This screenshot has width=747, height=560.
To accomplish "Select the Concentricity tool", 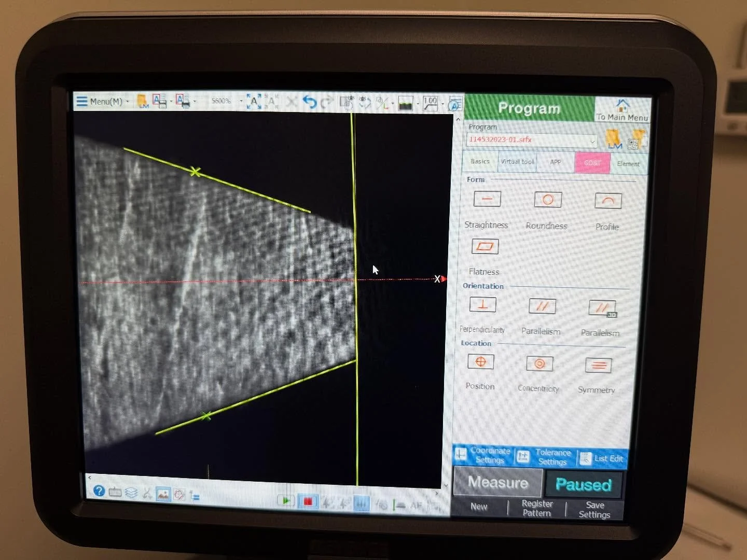I will click(x=539, y=365).
